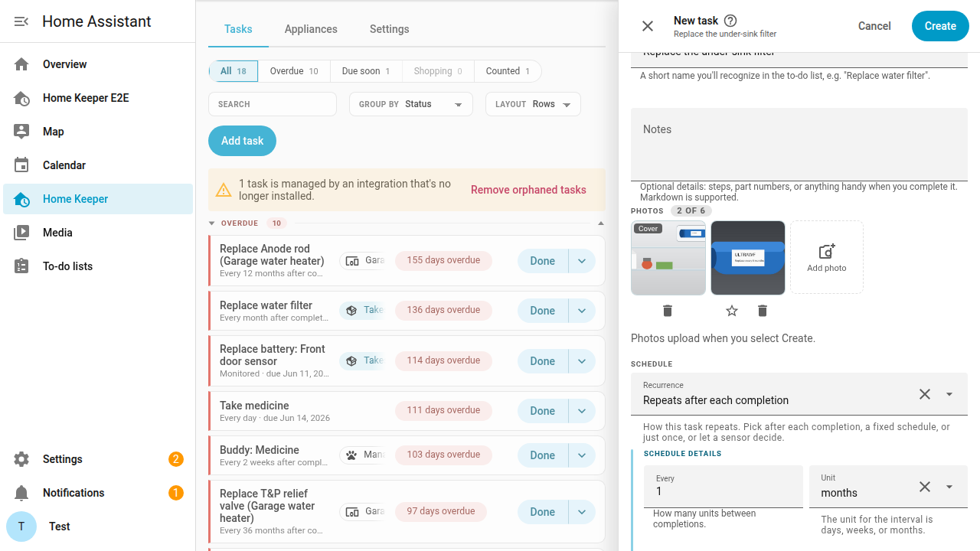Click the Notes text area
The width and height of the screenshot is (980, 551).
pos(799,144)
